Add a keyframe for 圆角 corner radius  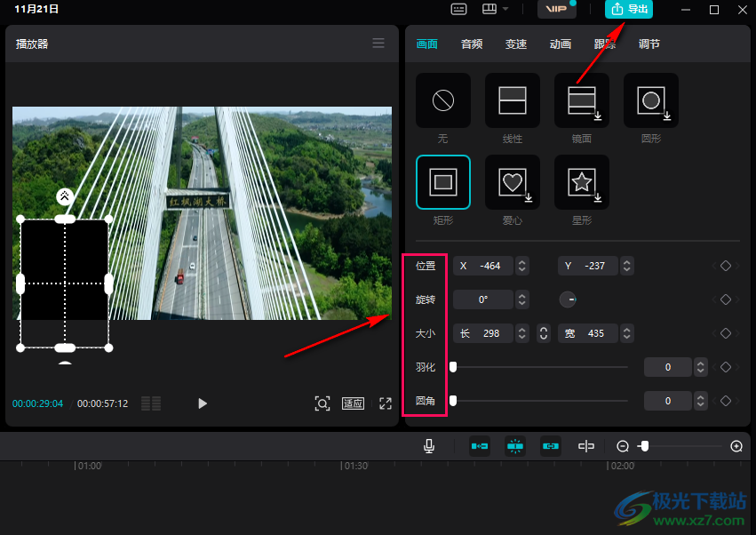pos(725,401)
